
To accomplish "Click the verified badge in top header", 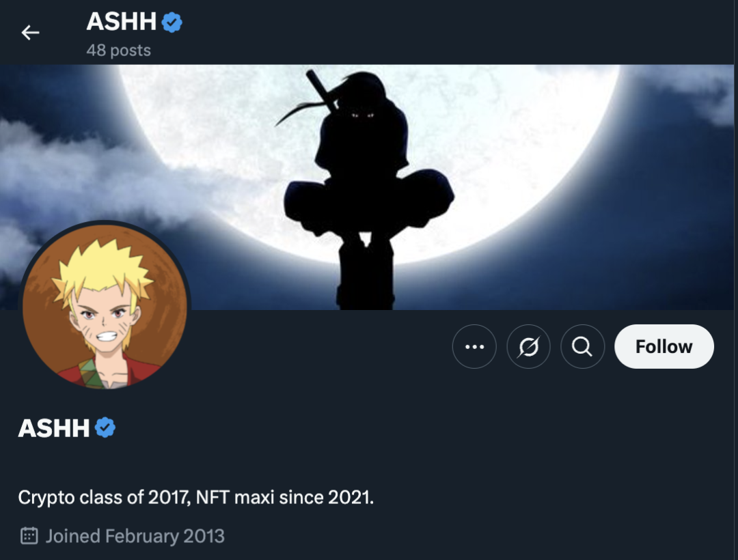I will pos(172,22).
